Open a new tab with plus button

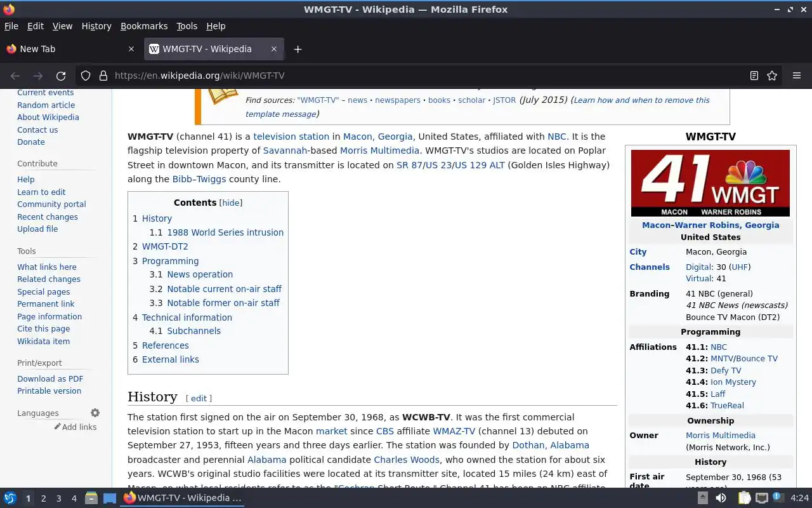pyautogui.click(x=298, y=49)
